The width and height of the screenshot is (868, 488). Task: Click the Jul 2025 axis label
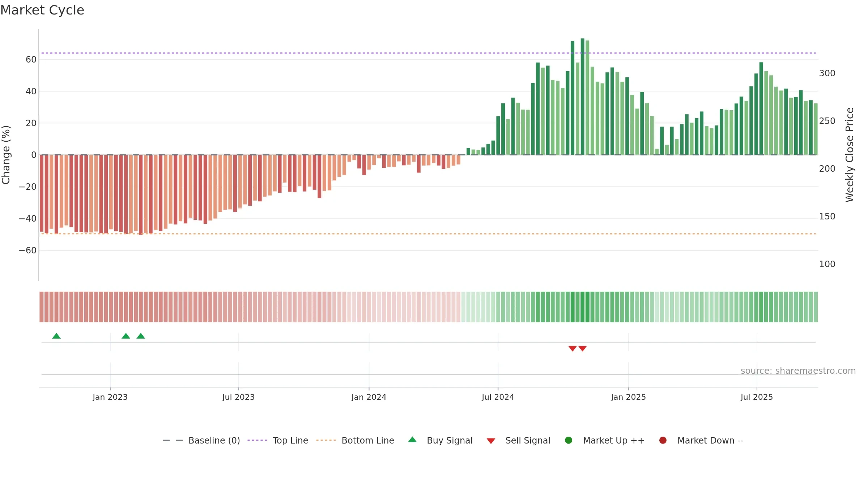pyautogui.click(x=757, y=397)
